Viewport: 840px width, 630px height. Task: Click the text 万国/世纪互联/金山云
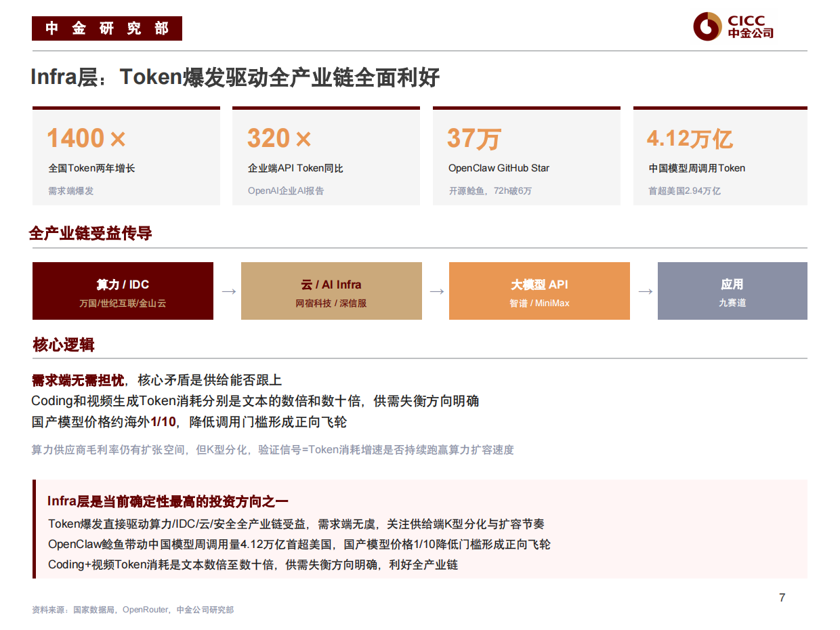click(123, 303)
